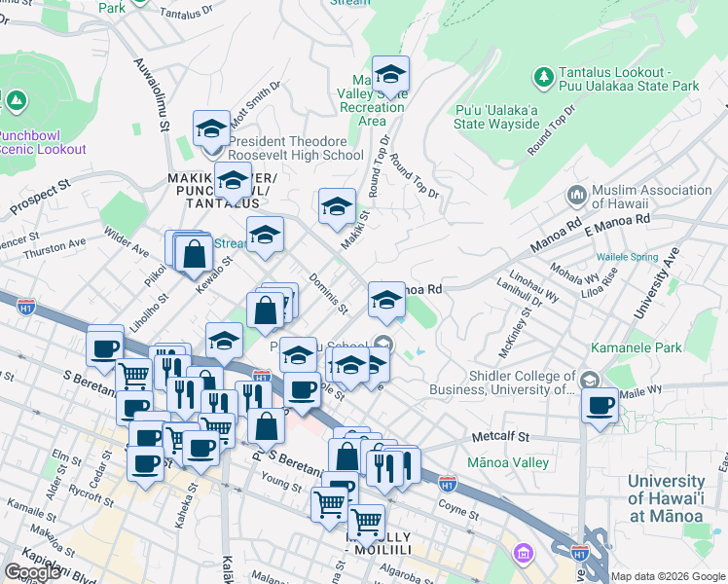Select the school marker at Roosevelt High School

[211, 129]
